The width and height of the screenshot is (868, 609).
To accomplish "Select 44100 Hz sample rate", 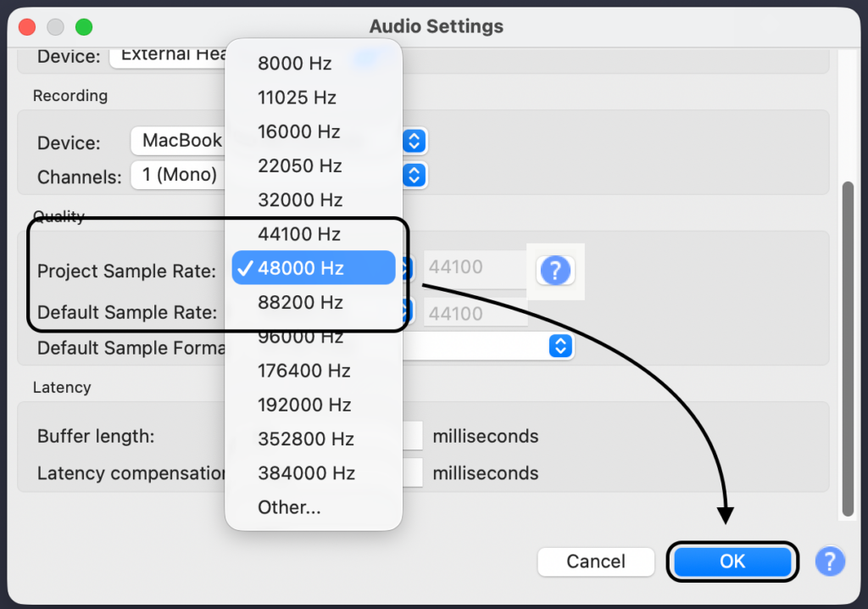I will pos(298,234).
